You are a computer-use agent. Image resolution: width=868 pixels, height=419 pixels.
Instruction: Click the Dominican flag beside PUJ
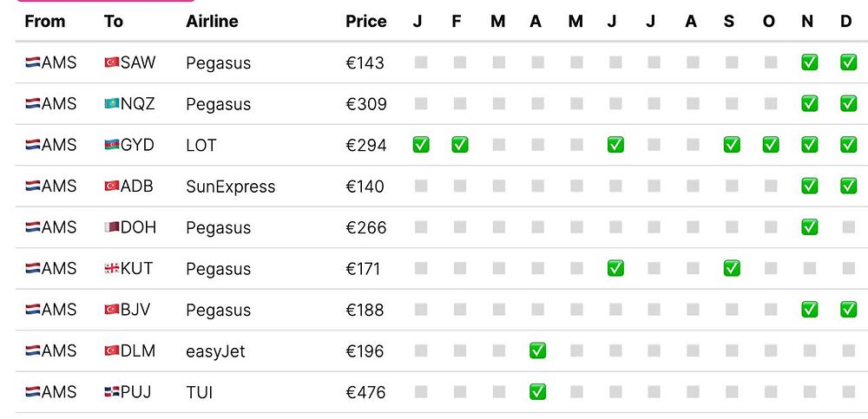click(111, 392)
